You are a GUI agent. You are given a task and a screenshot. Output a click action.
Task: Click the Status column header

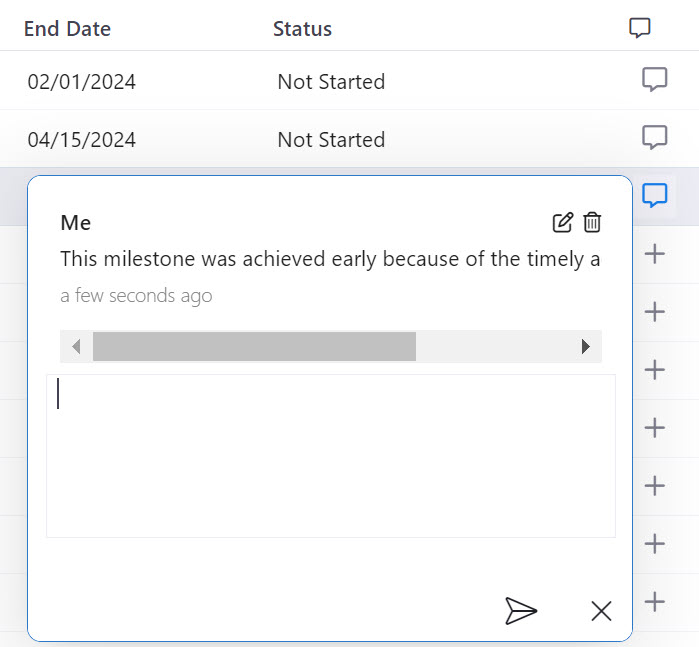tap(302, 29)
